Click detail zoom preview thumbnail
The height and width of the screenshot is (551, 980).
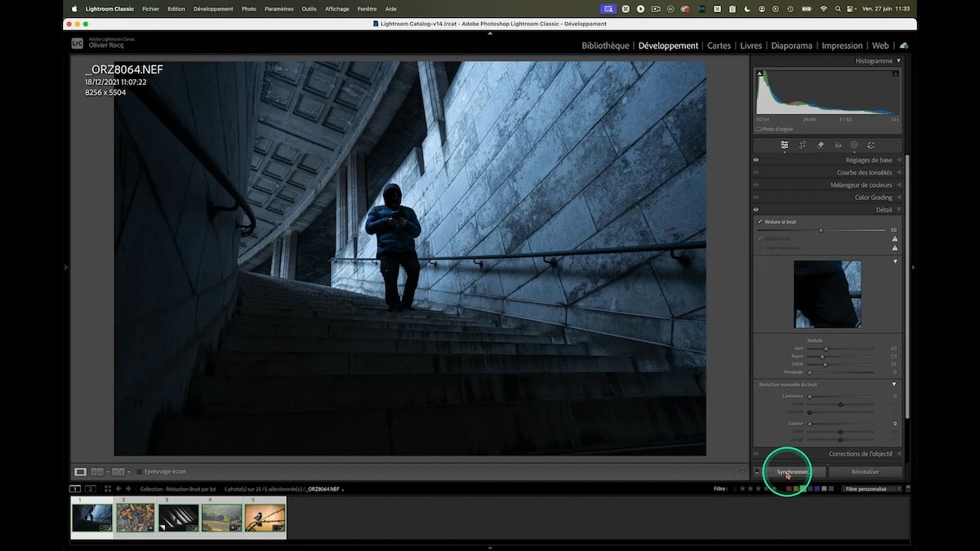[x=827, y=294]
